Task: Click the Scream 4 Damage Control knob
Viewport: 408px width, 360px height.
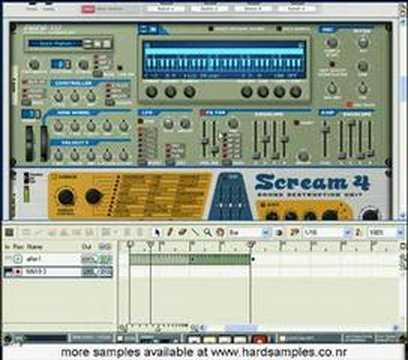Action: point(66,197)
